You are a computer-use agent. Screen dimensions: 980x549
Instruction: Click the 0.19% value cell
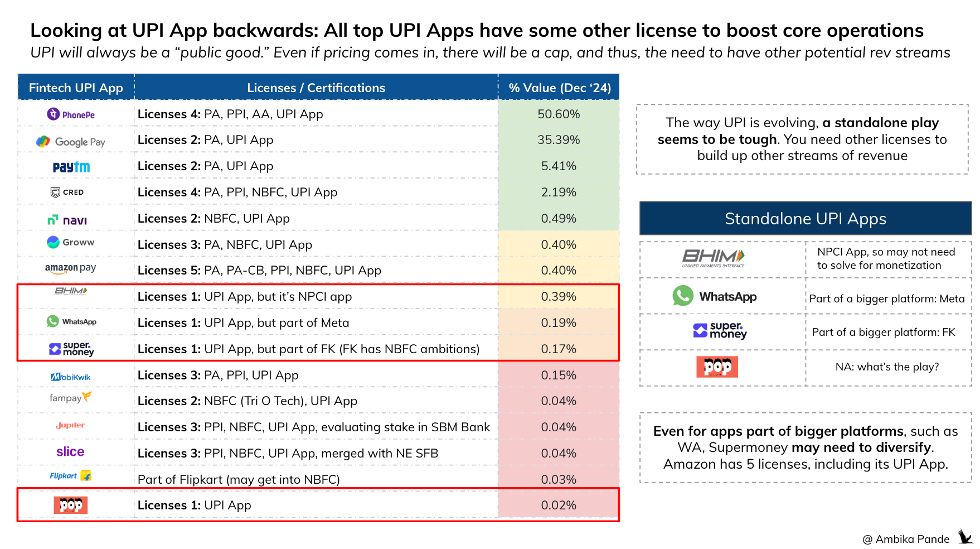(x=559, y=322)
